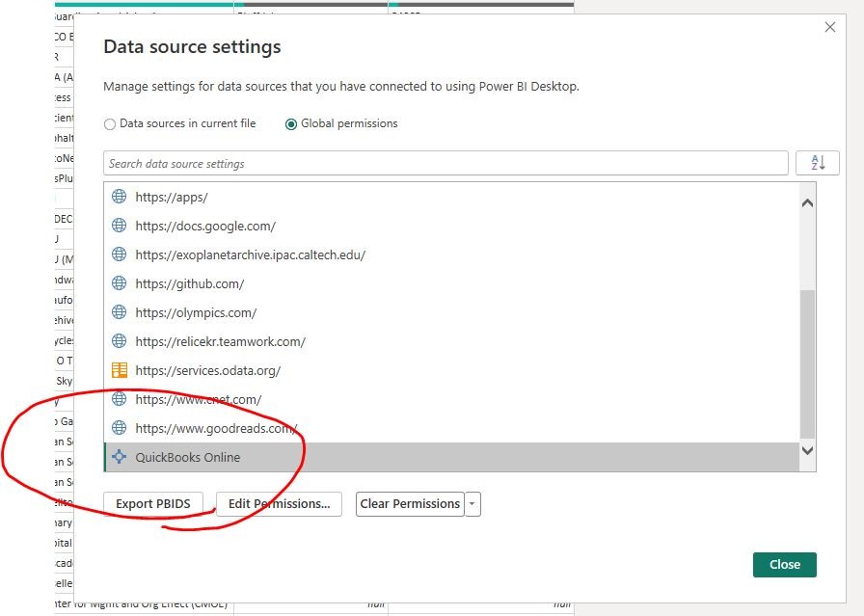The height and width of the screenshot is (616, 864).
Task: Select the www.goodreads.com data source
Action: (x=451, y=428)
